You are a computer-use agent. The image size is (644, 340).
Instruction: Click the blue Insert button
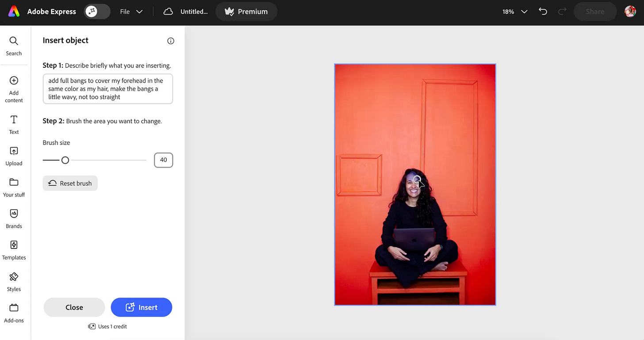[142, 307]
